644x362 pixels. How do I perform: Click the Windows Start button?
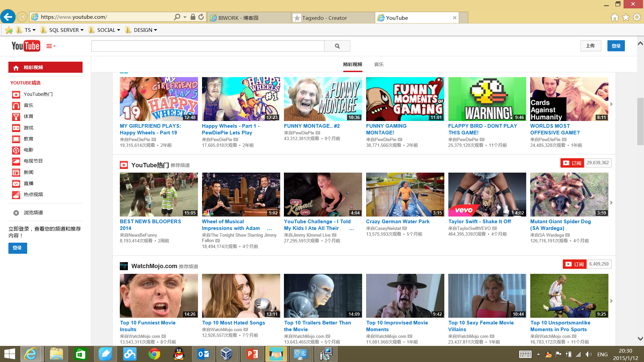[x=9, y=354]
